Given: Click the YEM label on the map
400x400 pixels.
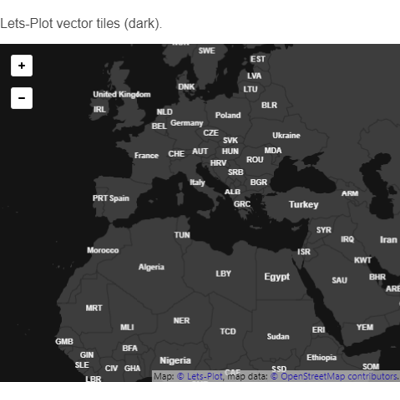Looking at the screenshot, I should pos(365,327).
